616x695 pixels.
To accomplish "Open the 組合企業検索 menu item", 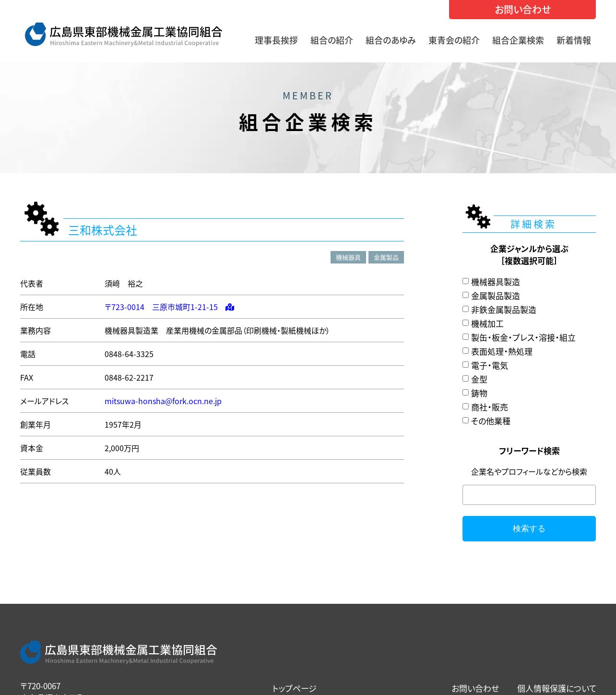I will click(x=518, y=40).
